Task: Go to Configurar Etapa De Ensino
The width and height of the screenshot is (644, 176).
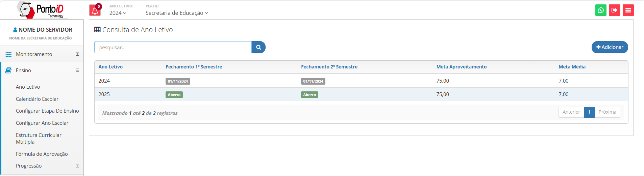Action: pos(47,111)
